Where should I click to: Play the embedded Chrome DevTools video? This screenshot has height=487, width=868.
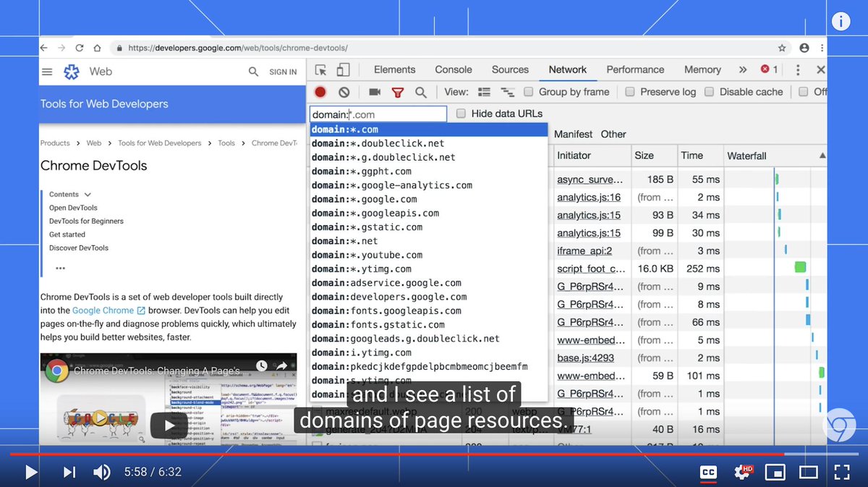click(x=169, y=425)
